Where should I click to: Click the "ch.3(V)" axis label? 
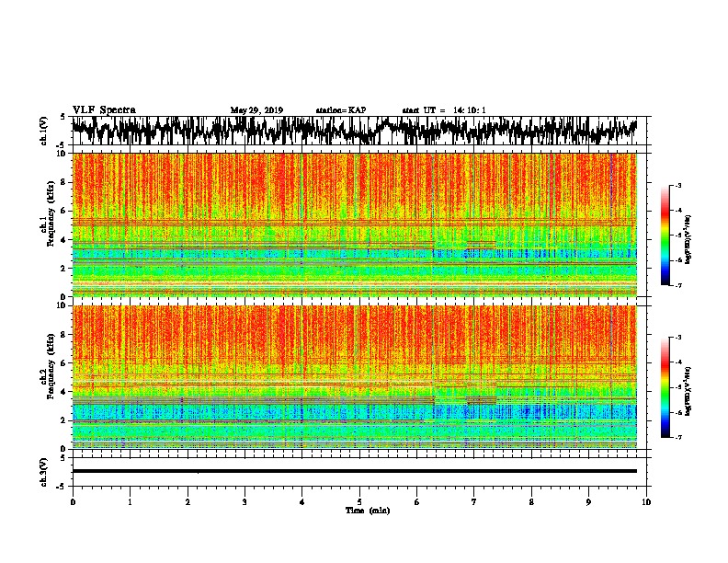tap(44, 472)
